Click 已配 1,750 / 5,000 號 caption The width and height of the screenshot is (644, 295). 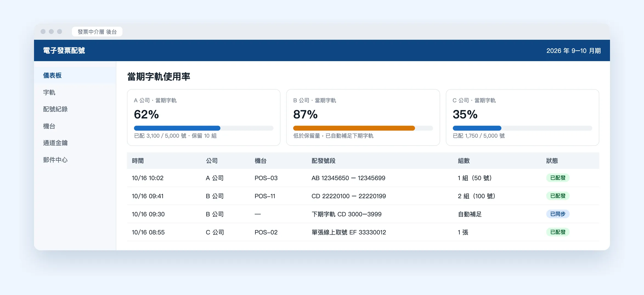479,136
